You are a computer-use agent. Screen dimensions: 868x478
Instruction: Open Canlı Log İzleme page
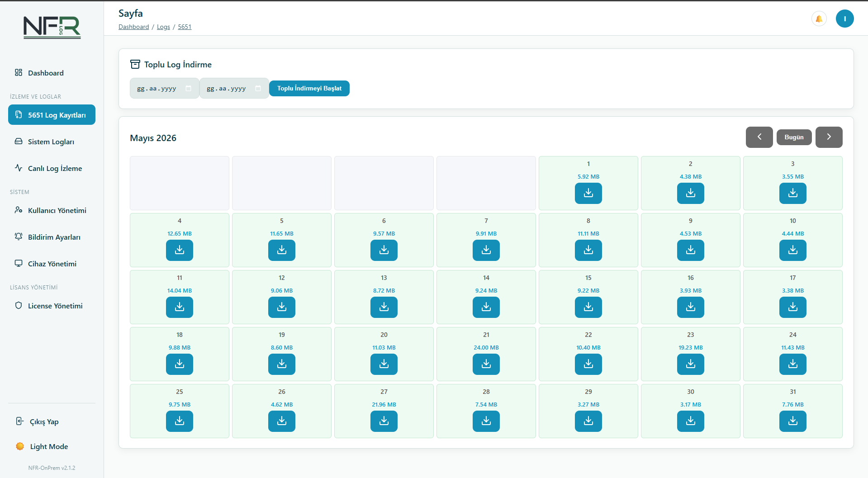coord(52,168)
